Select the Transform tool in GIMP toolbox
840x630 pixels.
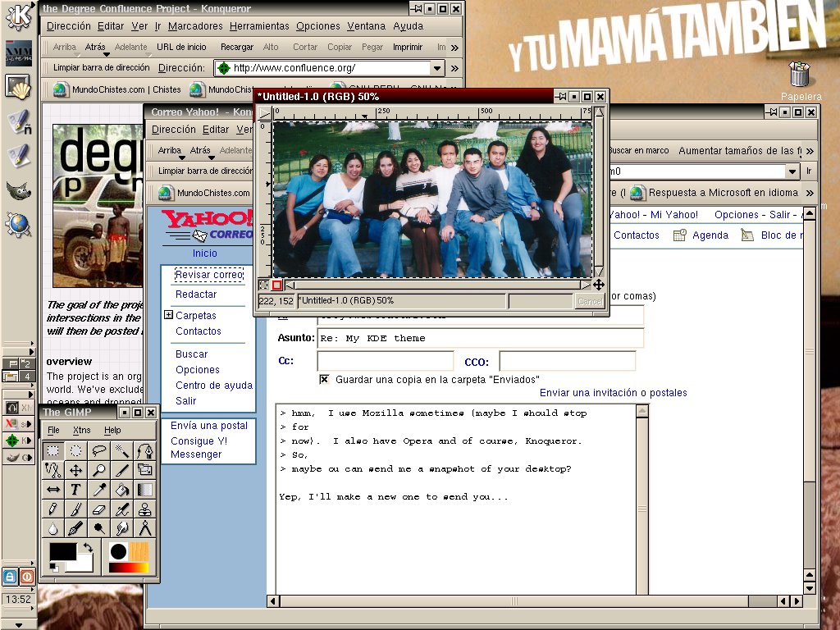tap(144, 470)
